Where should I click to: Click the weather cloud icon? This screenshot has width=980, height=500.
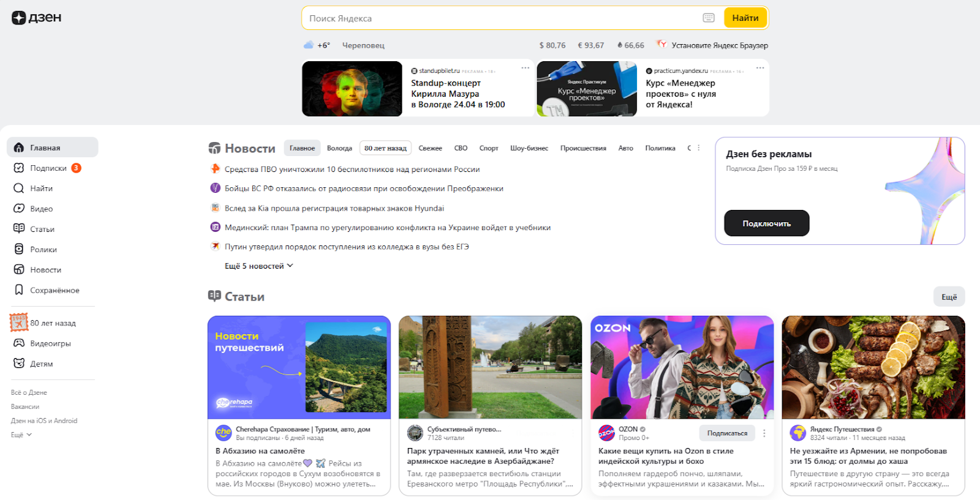(x=309, y=45)
